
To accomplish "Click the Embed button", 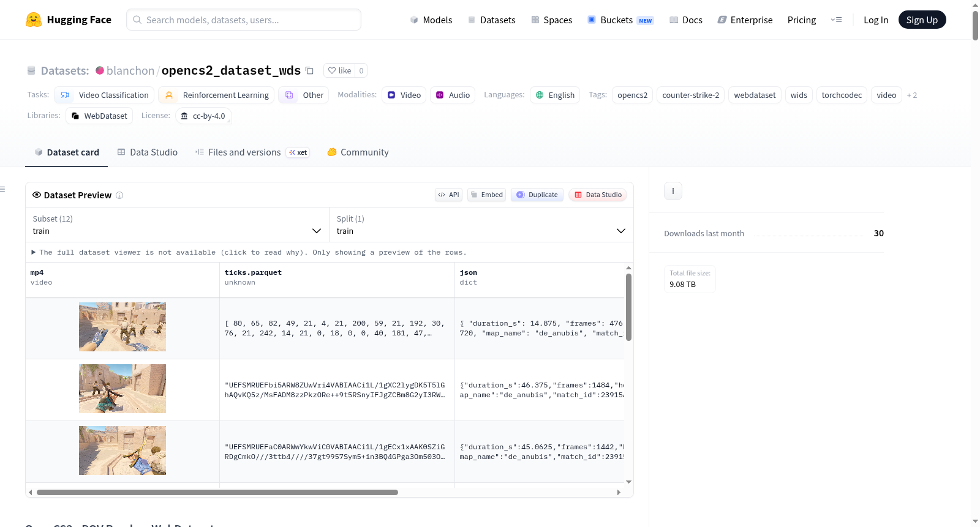I will [487, 195].
